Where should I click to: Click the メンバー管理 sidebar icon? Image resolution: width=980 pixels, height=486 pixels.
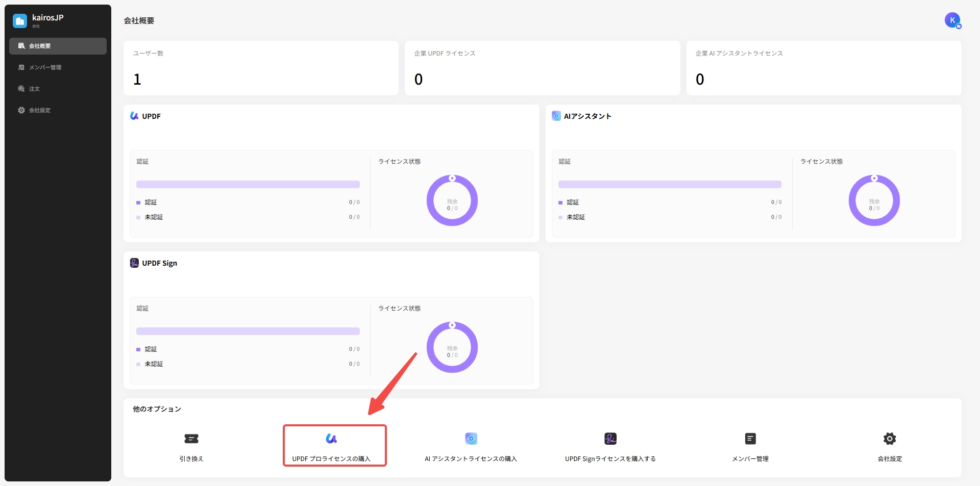coord(21,67)
